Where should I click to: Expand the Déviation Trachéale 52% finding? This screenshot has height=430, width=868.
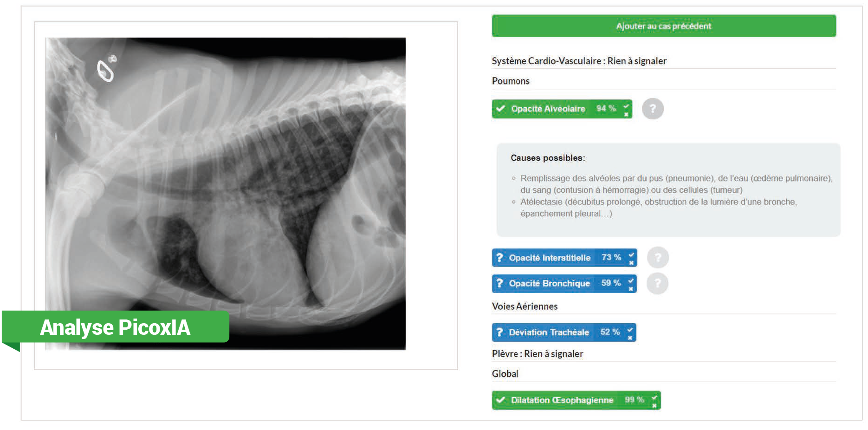(x=558, y=332)
